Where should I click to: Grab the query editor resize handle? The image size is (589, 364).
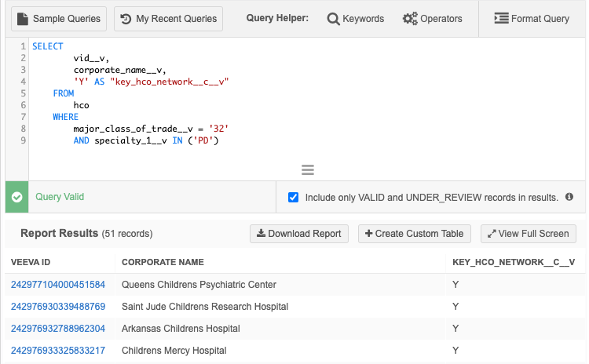click(x=308, y=169)
